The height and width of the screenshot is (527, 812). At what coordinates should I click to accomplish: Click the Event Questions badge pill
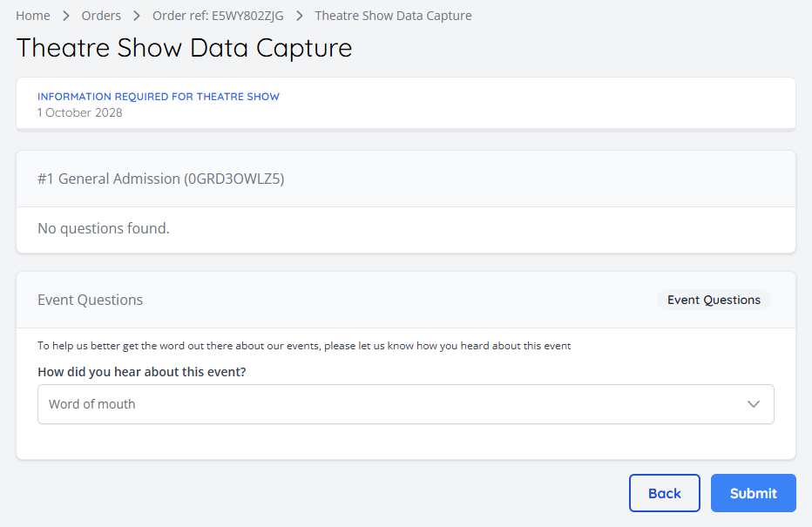714,300
